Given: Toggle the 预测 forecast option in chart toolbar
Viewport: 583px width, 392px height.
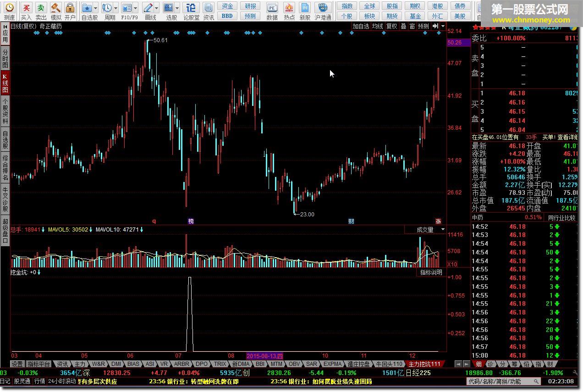Looking at the screenshot, I should 423,26.
